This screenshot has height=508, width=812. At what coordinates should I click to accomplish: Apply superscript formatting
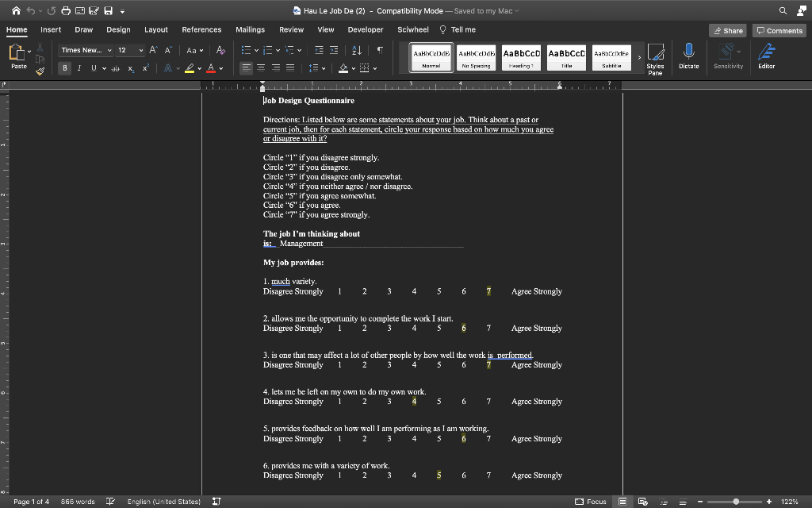(x=146, y=68)
